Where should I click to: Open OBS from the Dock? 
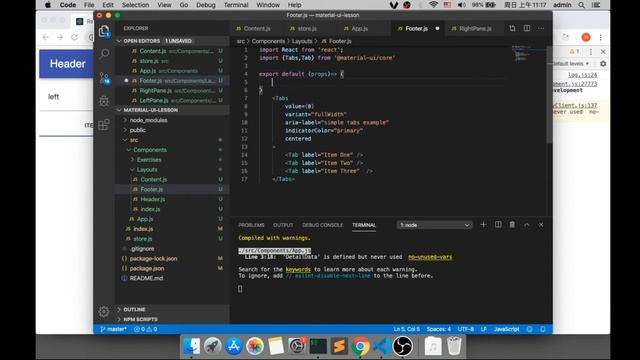click(x=402, y=347)
